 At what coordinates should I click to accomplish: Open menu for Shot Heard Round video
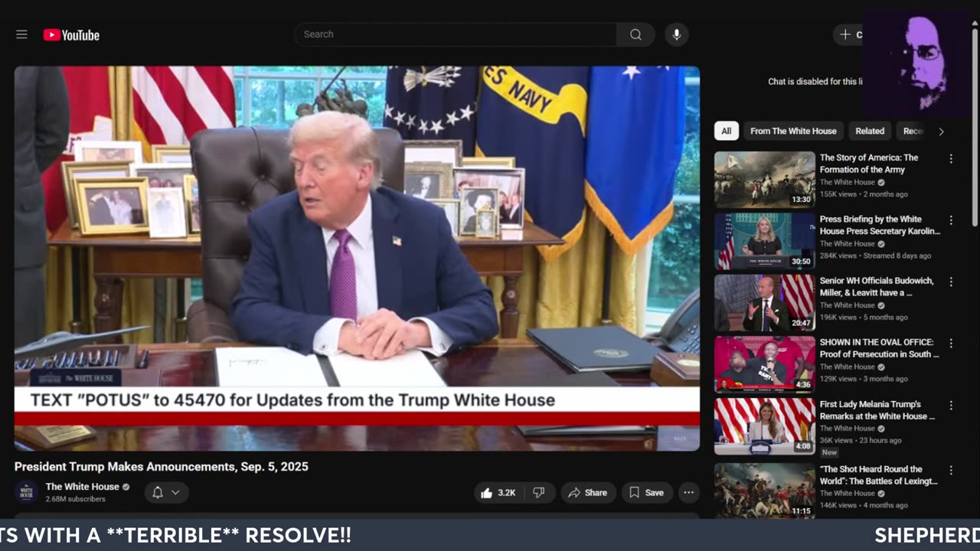click(x=951, y=470)
